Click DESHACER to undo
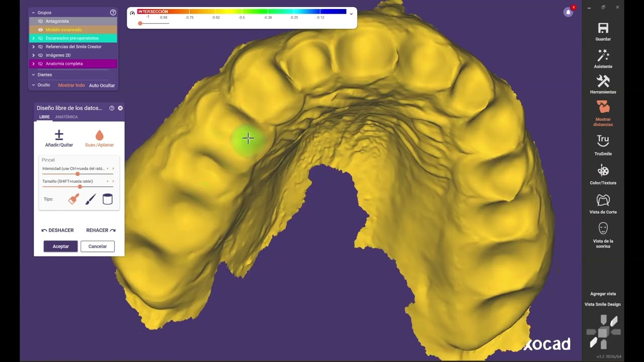644x362 pixels. point(57,230)
